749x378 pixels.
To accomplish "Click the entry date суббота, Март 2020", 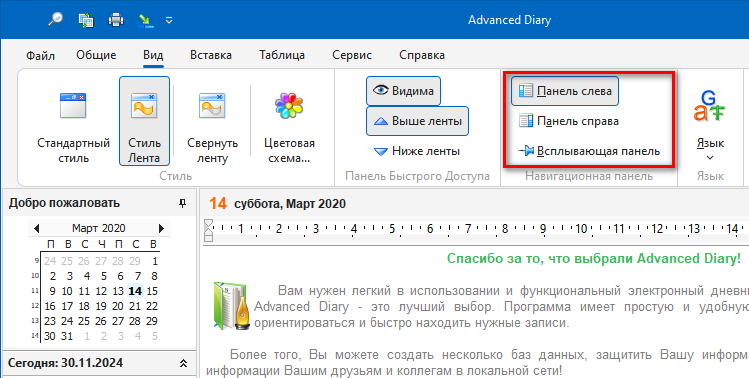I will (x=289, y=204).
